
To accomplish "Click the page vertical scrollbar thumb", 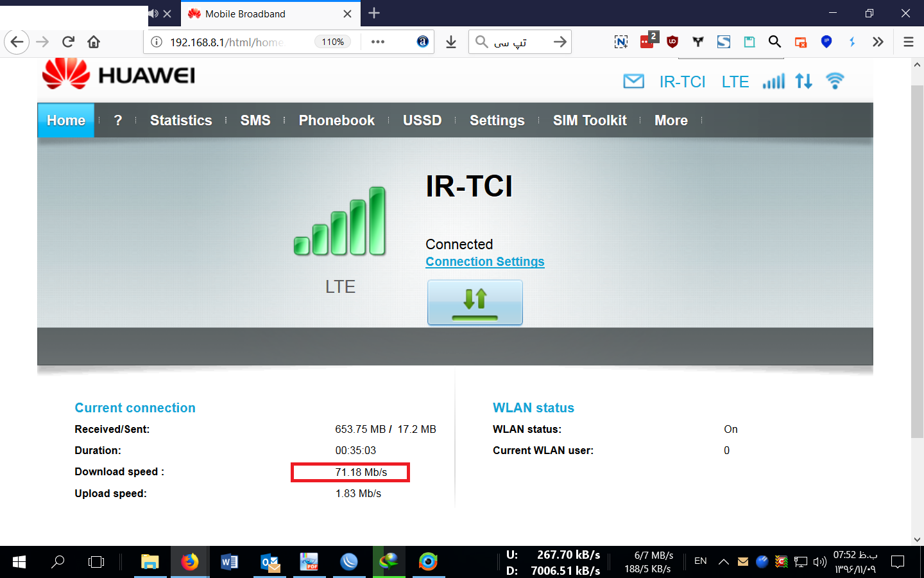I will [x=917, y=262].
